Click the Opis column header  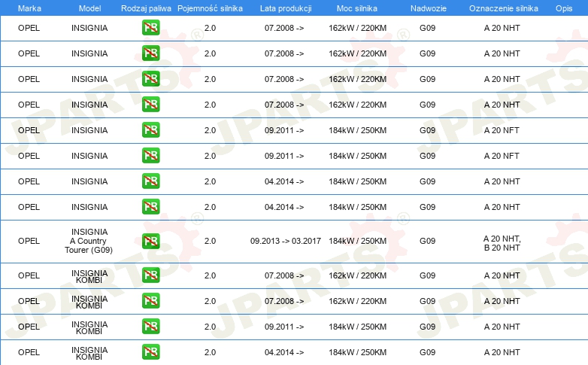[564, 8]
